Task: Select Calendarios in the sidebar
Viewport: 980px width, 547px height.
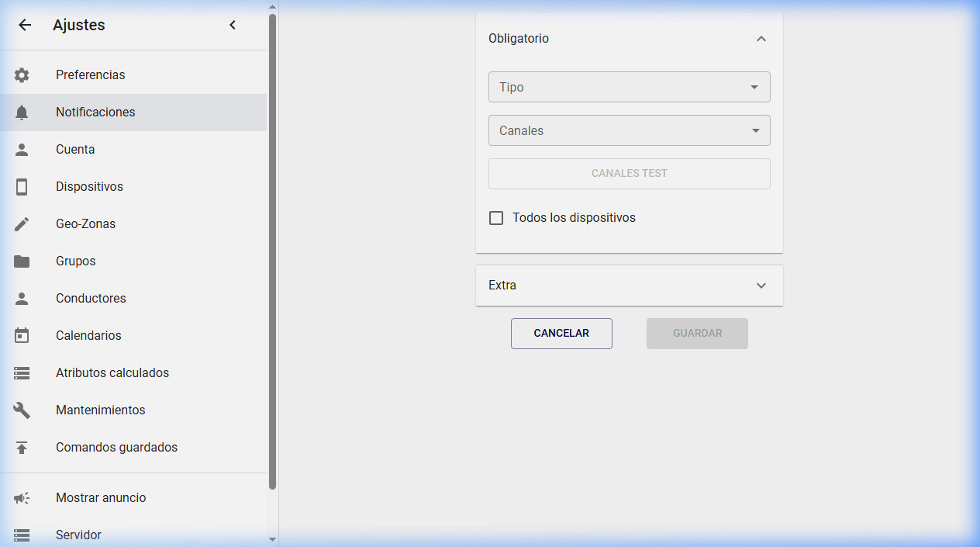Action: (x=133, y=336)
